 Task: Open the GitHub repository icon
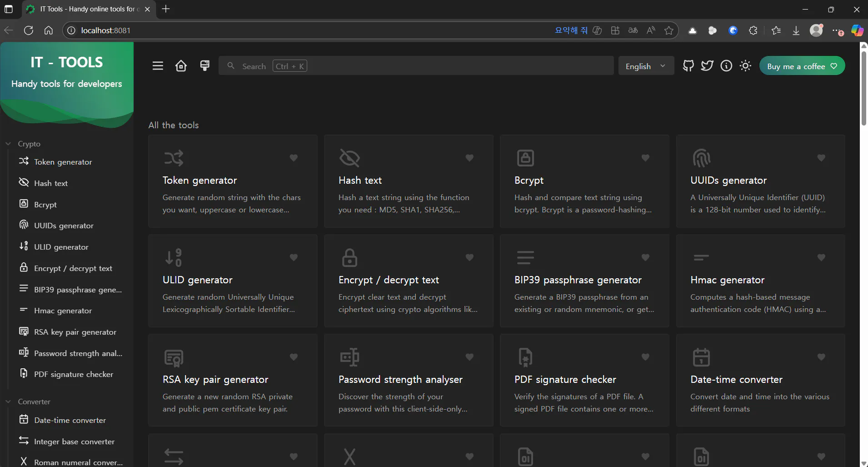pyautogui.click(x=688, y=66)
